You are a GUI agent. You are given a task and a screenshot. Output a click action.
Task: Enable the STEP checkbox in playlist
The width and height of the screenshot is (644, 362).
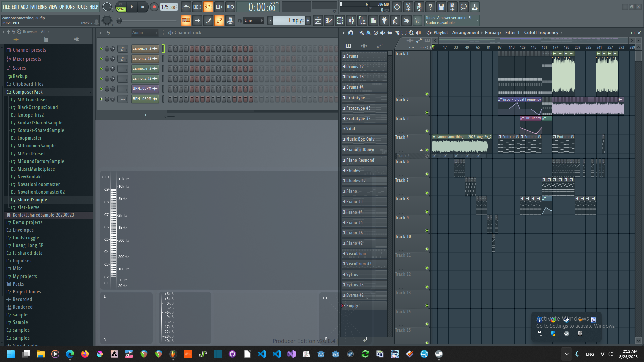click(x=416, y=47)
